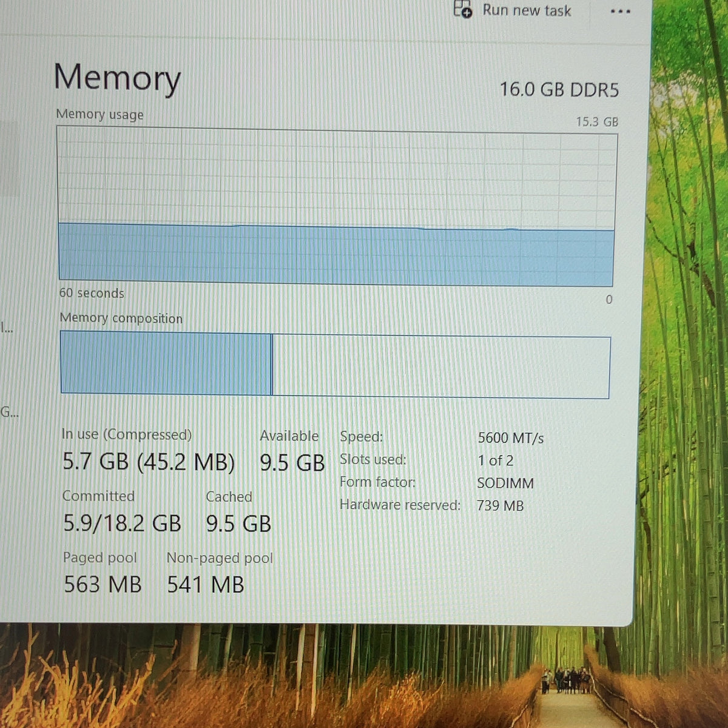Click the Memory composition bar's in-use segment
The image size is (728, 728).
[166, 363]
